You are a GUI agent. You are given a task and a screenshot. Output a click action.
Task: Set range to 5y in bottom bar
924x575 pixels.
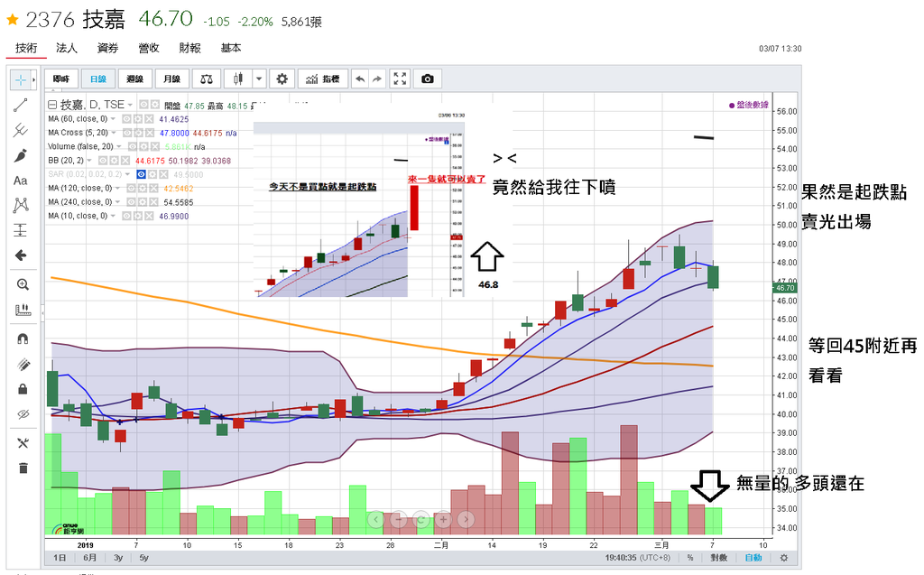pos(143,558)
